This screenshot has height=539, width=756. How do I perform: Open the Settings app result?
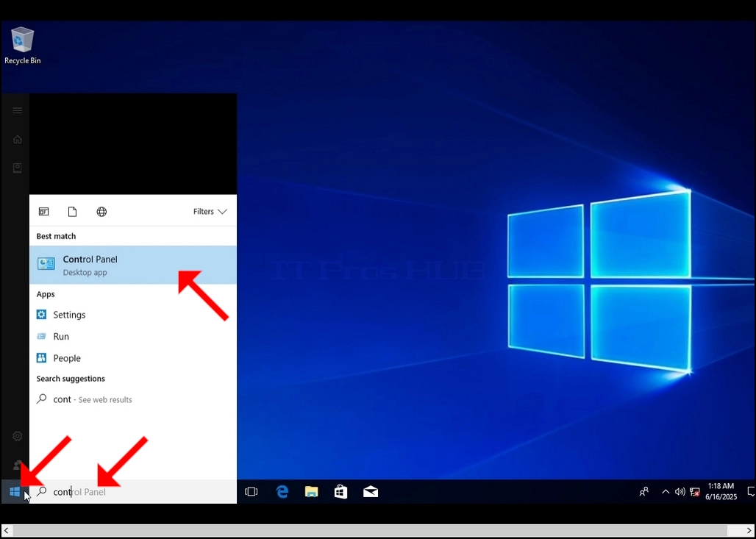point(133,315)
